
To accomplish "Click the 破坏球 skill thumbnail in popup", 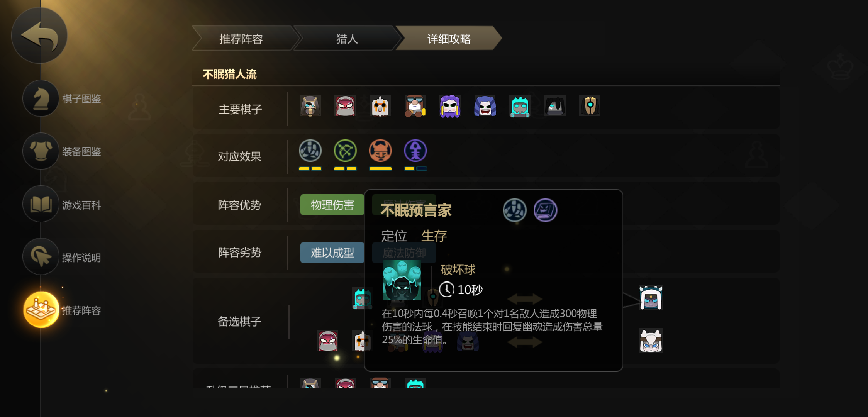I will coord(402,280).
